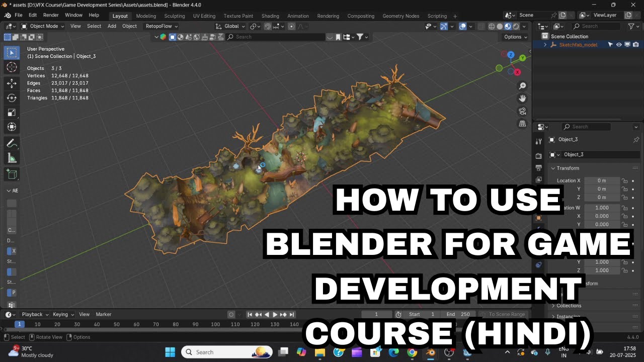Toggle viewport overlays button
This screenshot has height=362, width=644.
click(x=462, y=26)
